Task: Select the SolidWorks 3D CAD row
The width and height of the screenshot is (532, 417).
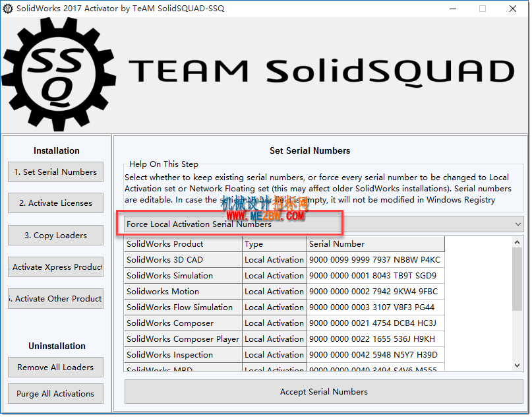Action: (x=284, y=260)
